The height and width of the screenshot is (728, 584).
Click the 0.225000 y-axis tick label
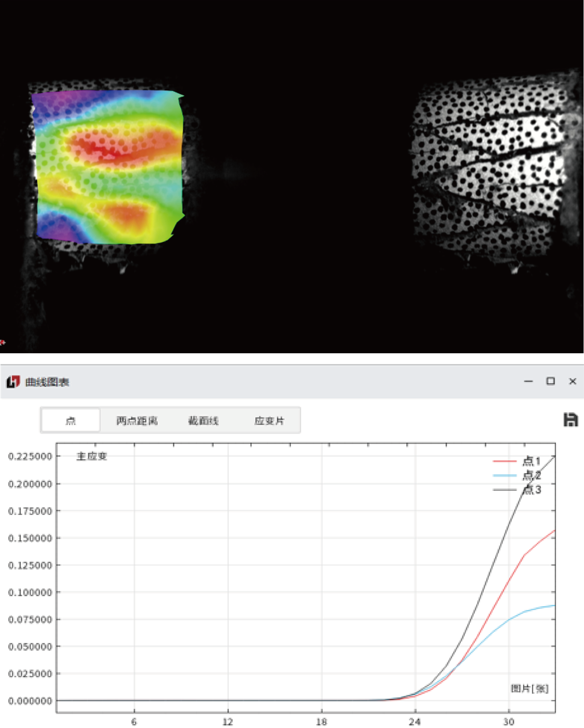point(30,456)
